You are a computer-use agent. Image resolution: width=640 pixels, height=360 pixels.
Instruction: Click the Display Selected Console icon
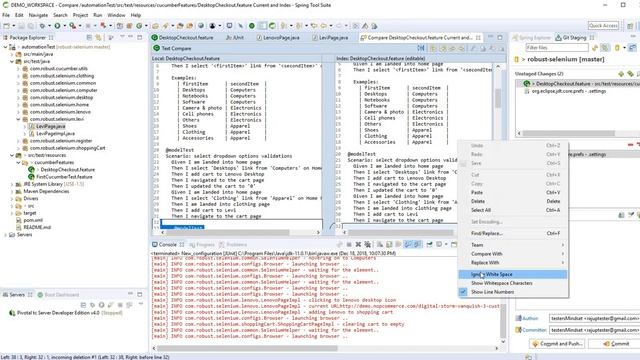click(440, 244)
